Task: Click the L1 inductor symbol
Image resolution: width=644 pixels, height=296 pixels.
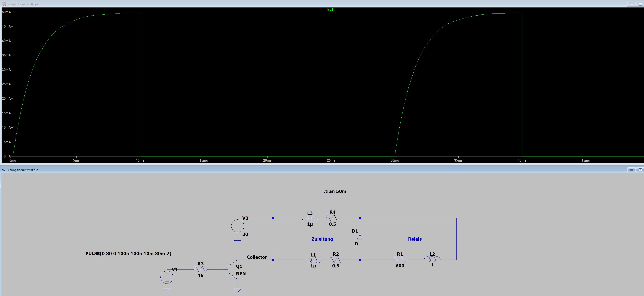Action: point(313,260)
